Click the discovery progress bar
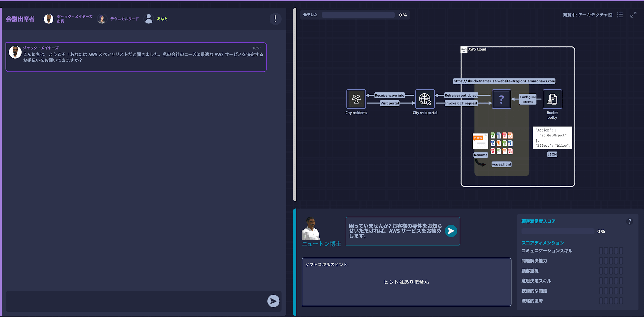The height and width of the screenshot is (317, 644). pyautogui.click(x=358, y=15)
